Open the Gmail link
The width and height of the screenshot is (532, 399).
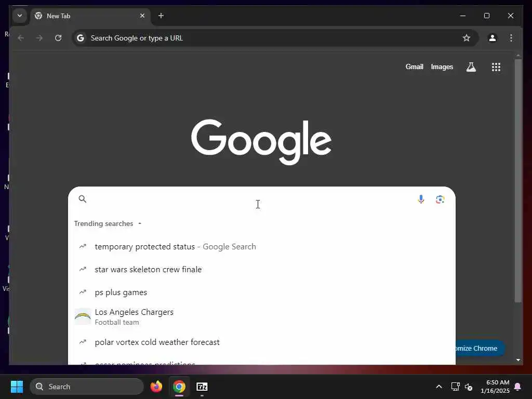(414, 67)
